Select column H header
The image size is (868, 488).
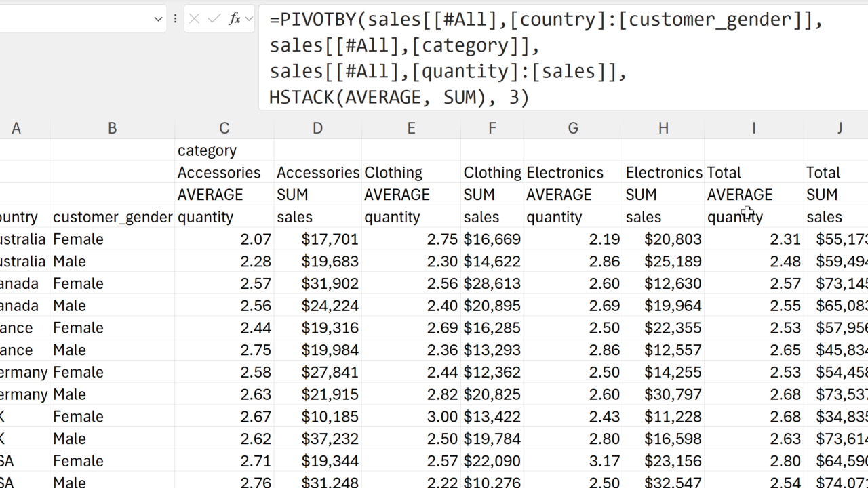pos(663,128)
